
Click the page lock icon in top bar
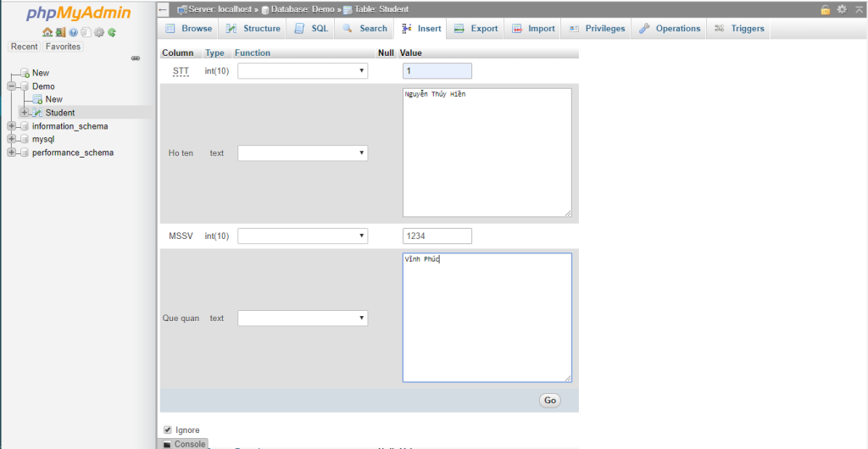pos(826,9)
